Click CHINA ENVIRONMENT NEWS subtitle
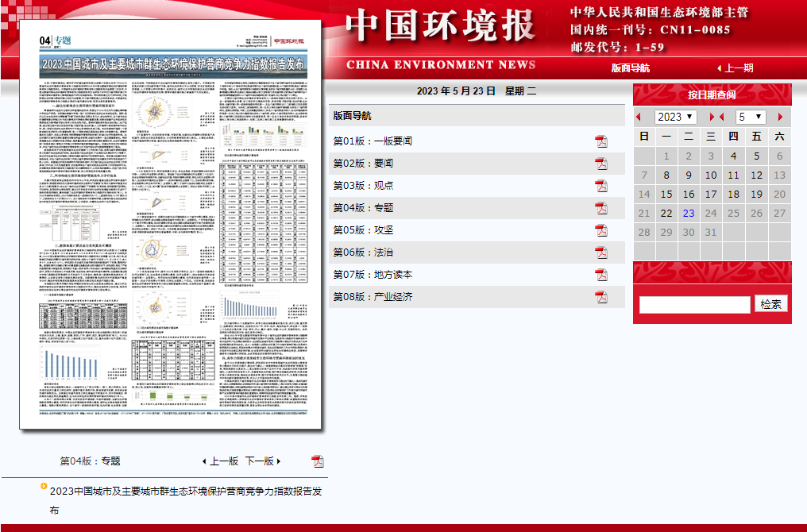807x532 pixels. click(x=441, y=65)
